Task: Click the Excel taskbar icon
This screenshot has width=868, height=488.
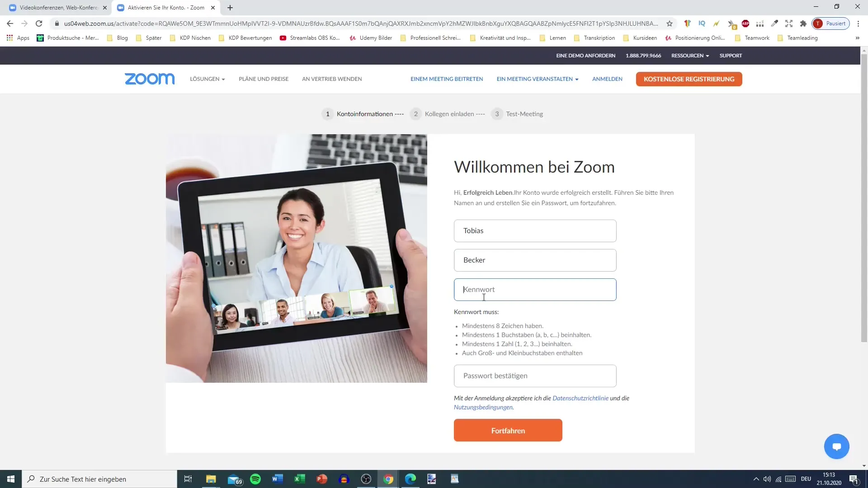Action: [x=299, y=479]
